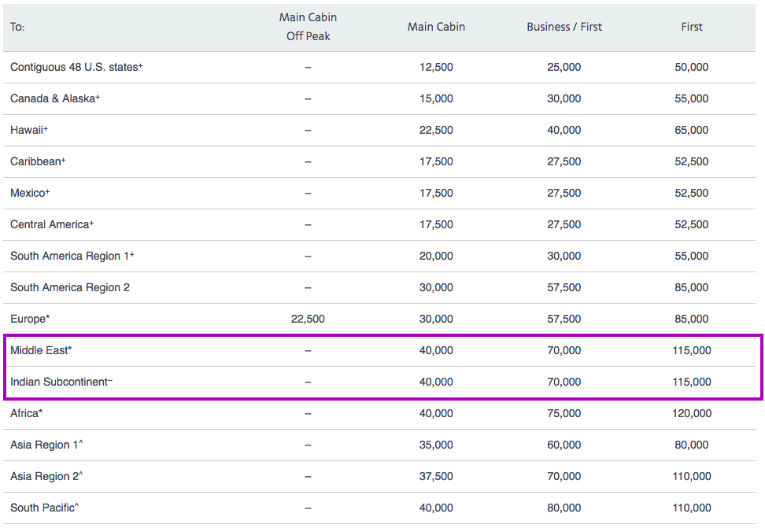Select the 'Asia Region 1' destination label
765x532 pixels.
46,445
